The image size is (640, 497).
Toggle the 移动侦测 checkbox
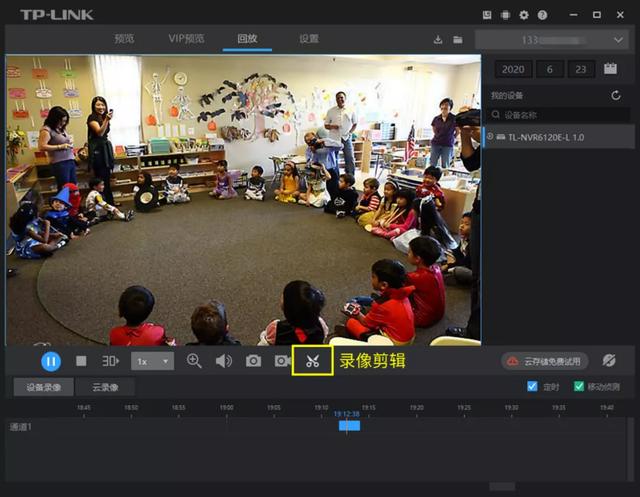pyautogui.click(x=579, y=386)
